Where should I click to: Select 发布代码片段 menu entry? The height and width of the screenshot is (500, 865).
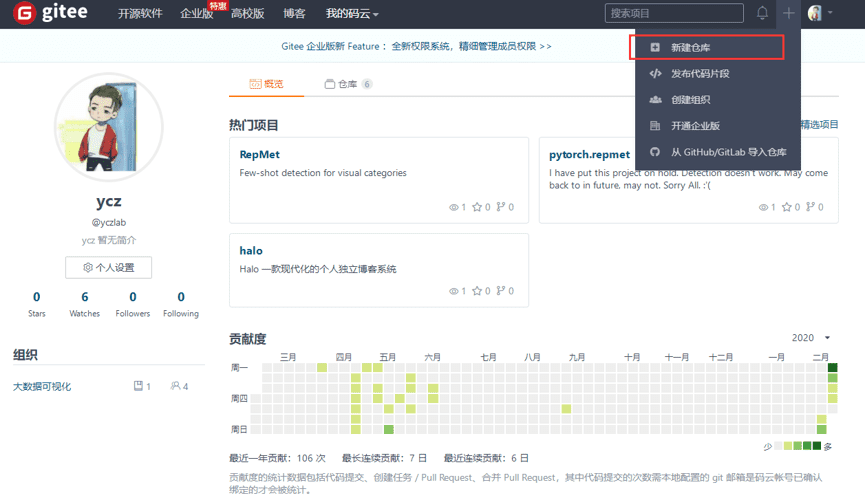coord(718,73)
